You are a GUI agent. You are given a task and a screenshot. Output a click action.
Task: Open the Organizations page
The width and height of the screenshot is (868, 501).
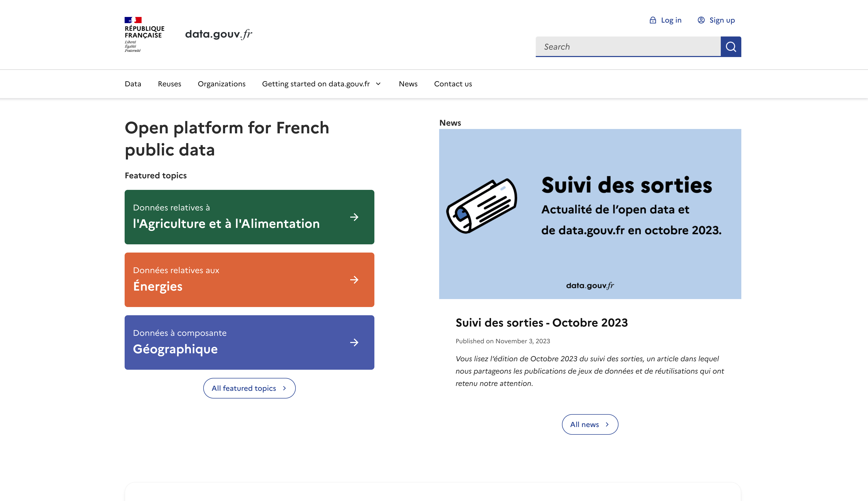pos(221,84)
